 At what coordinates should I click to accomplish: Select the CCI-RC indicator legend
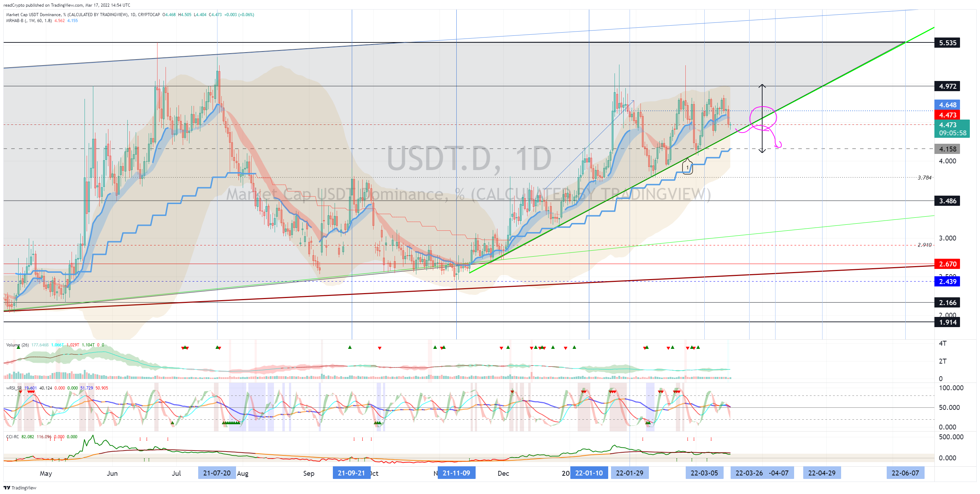(13, 437)
